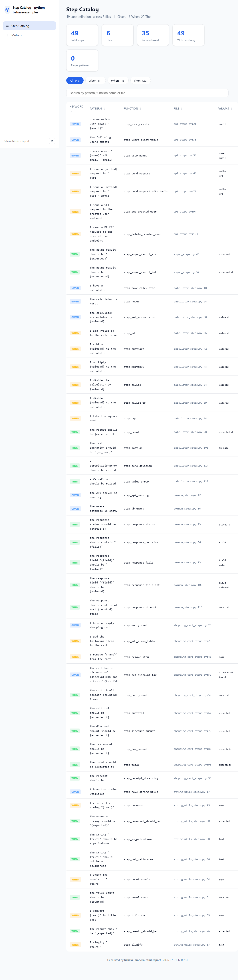Click the Regex patterns stat card

click(82, 61)
